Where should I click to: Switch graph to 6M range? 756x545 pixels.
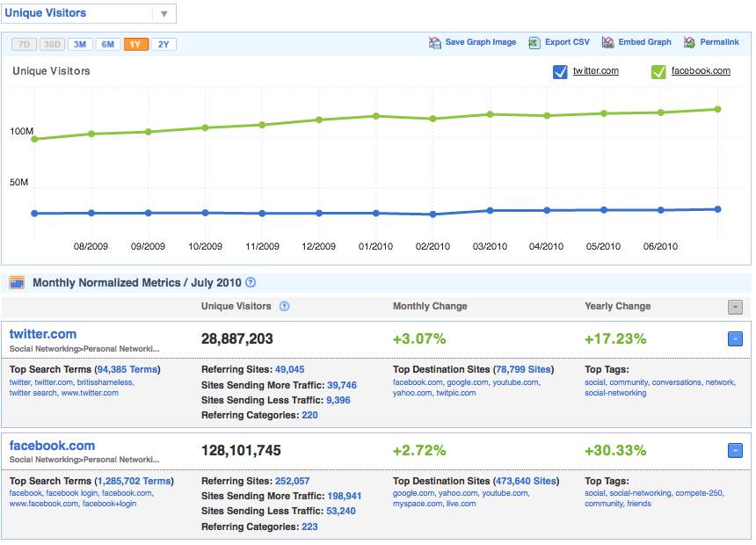point(108,45)
